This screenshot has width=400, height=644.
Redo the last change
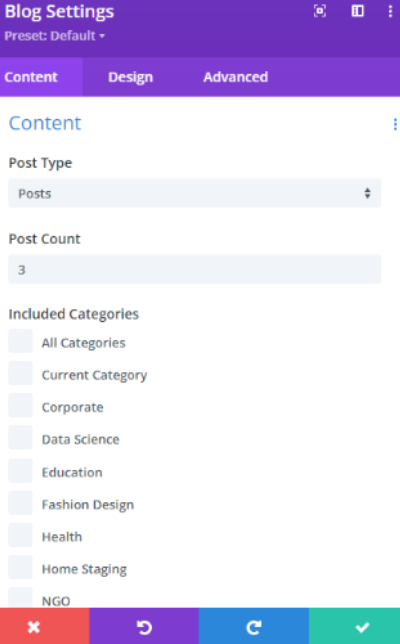pyautogui.click(x=253, y=626)
